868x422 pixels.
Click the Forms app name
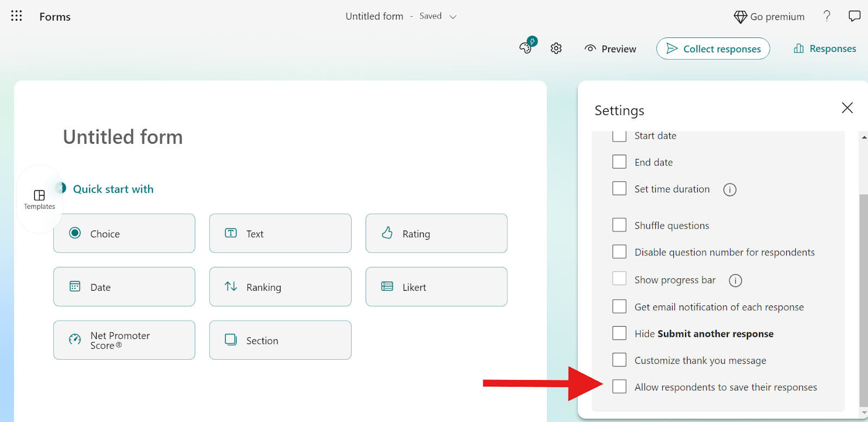click(55, 17)
